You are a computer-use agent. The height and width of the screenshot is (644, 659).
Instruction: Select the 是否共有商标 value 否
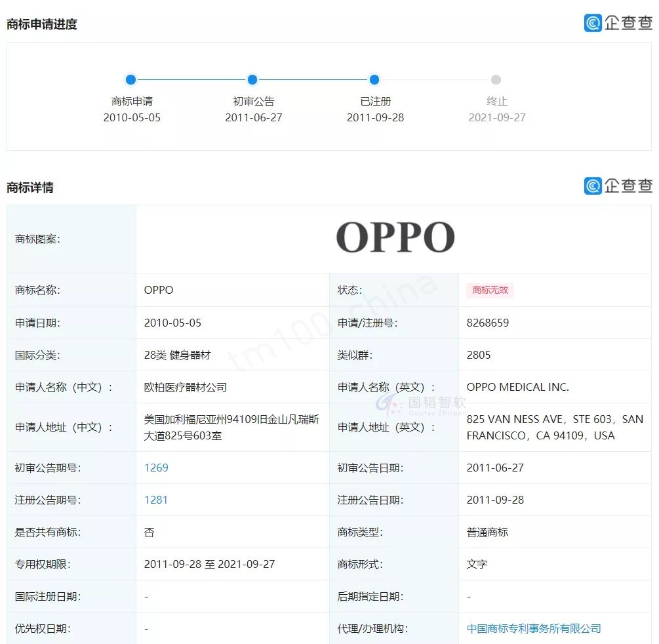[150, 532]
